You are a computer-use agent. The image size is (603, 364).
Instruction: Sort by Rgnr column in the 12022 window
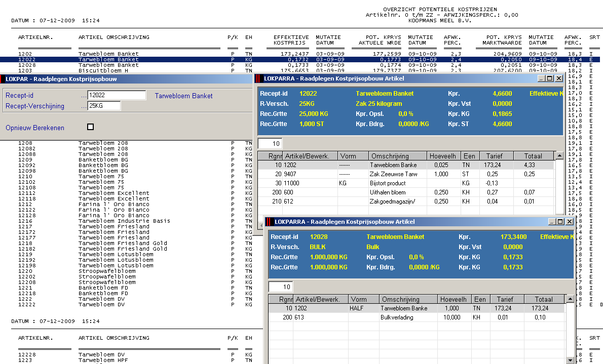coord(271,156)
